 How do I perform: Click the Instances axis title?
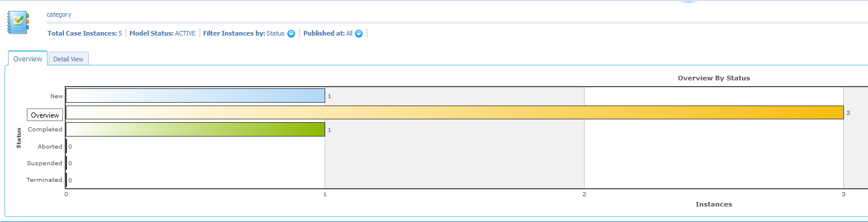(713, 204)
